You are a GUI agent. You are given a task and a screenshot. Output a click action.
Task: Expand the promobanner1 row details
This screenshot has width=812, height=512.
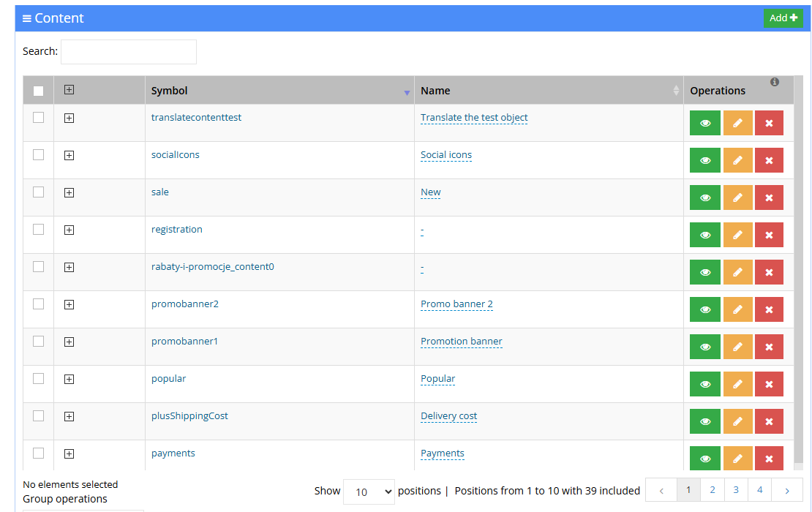point(69,342)
